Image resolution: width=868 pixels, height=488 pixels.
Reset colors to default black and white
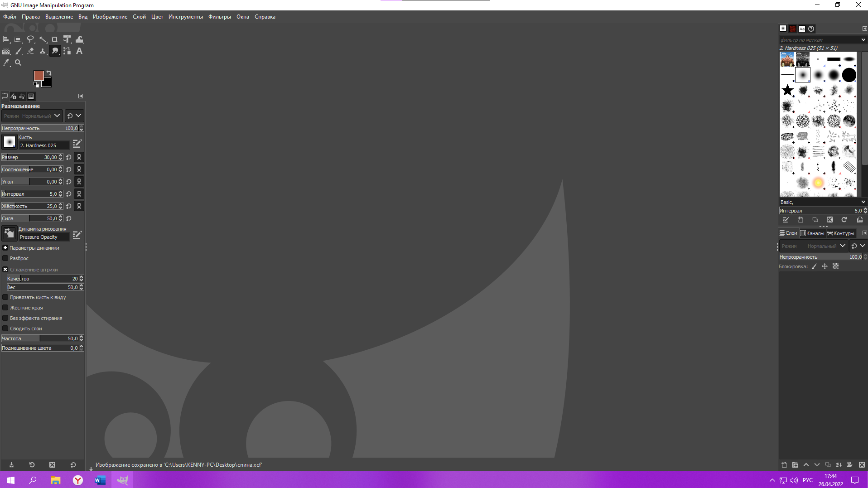click(36, 85)
